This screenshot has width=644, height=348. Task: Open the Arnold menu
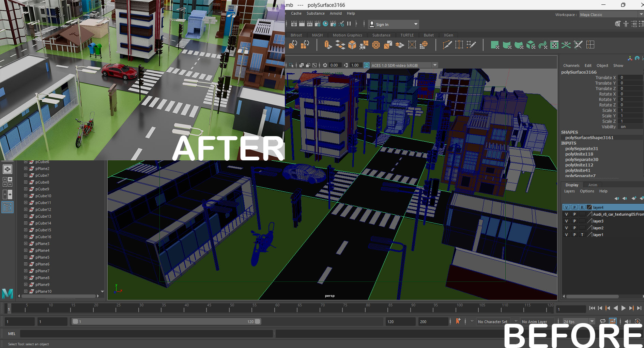pyautogui.click(x=336, y=13)
